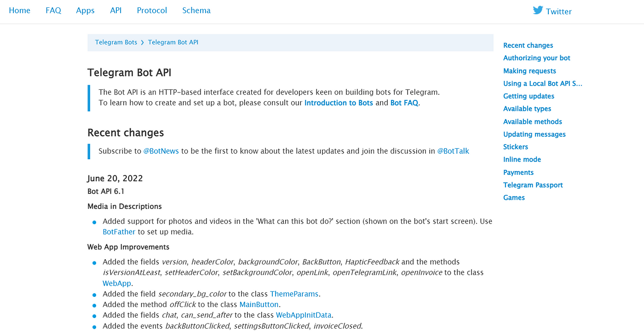The height and width of the screenshot is (336, 644).
Task: Click the June 20, 2022 date heading
Action: [115, 179]
